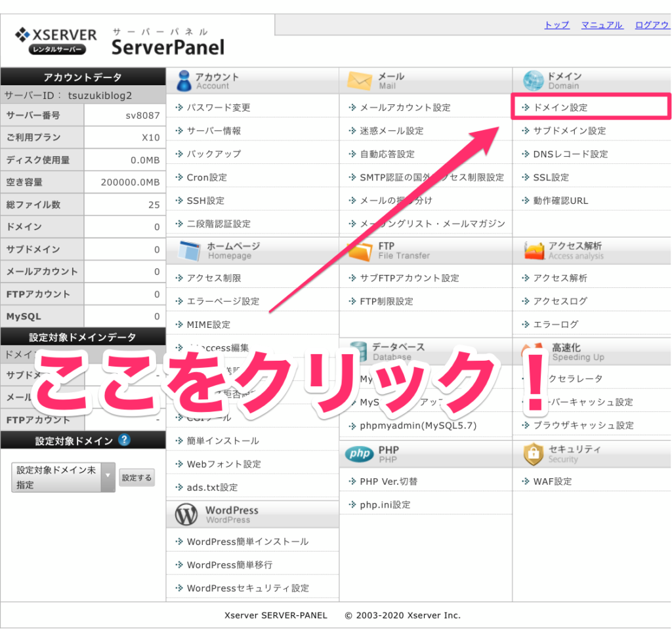This screenshot has width=672, height=629.
Task: Open Cron設定
Action: [x=207, y=177]
